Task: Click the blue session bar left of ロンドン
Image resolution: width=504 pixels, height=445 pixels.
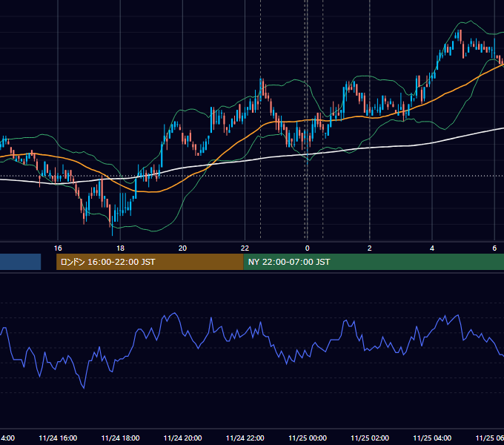Action: [20, 262]
